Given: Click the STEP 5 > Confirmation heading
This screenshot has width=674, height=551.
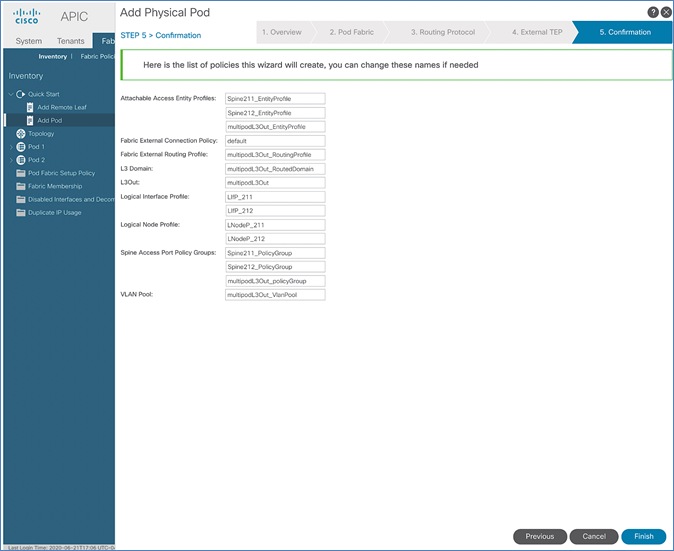Looking at the screenshot, I should (x=161, y=35).
